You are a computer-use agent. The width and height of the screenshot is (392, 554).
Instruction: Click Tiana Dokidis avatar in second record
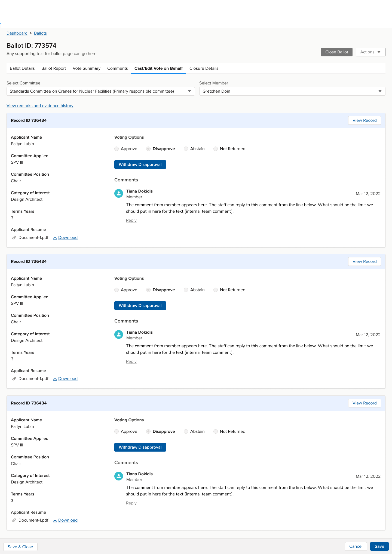pyautogui.click(x=119, y=334)
